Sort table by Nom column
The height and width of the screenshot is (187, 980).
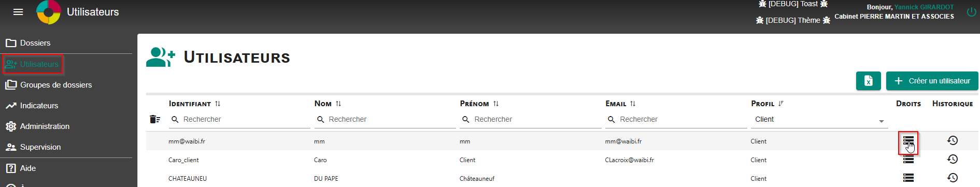click(x=338, y=104)
